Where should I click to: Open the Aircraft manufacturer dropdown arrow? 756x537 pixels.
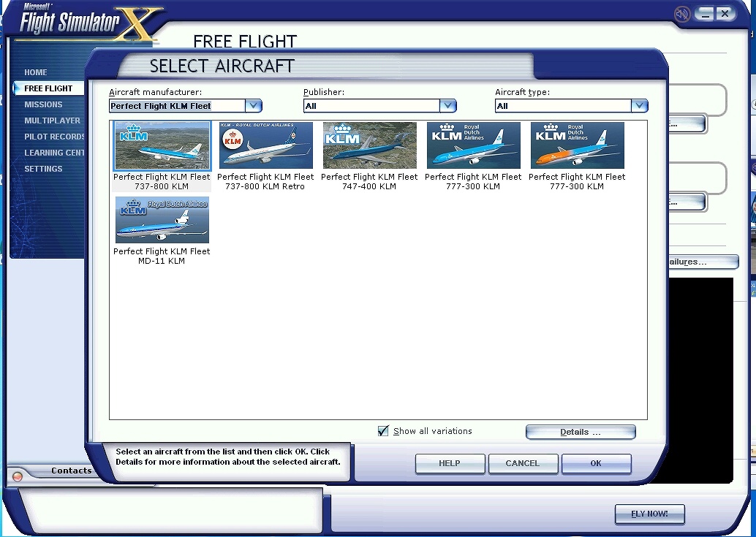(253, 105)
